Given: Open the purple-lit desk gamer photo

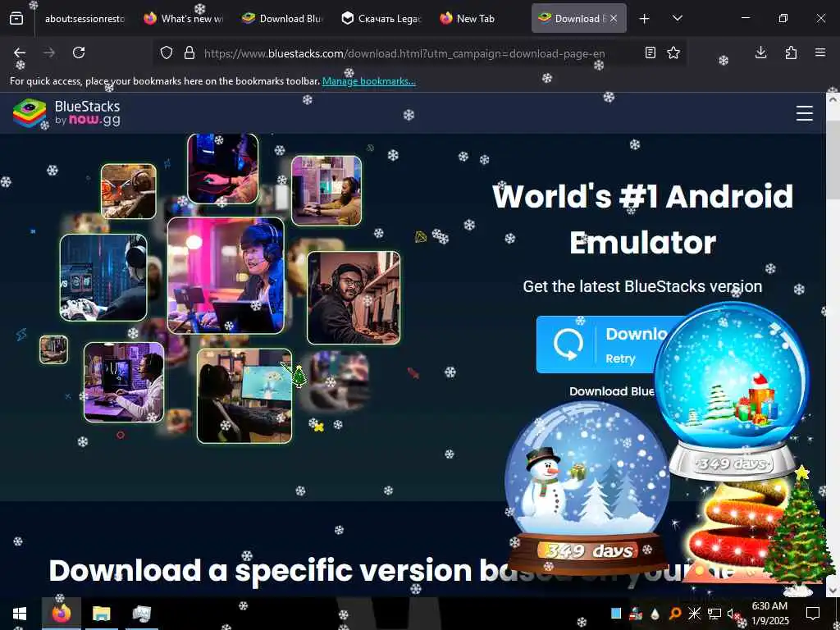Looking at the screenshot, I should (124, 382).
